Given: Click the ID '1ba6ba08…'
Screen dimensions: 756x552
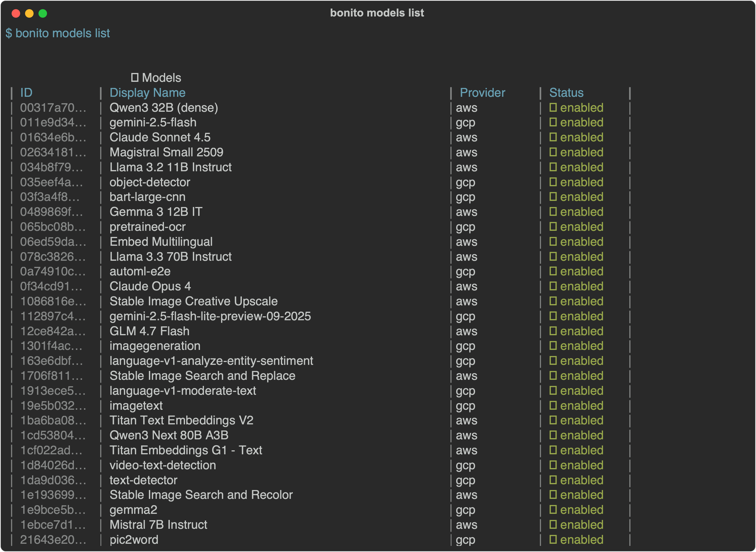Looking at the screenshot, I should pos(53,420).
